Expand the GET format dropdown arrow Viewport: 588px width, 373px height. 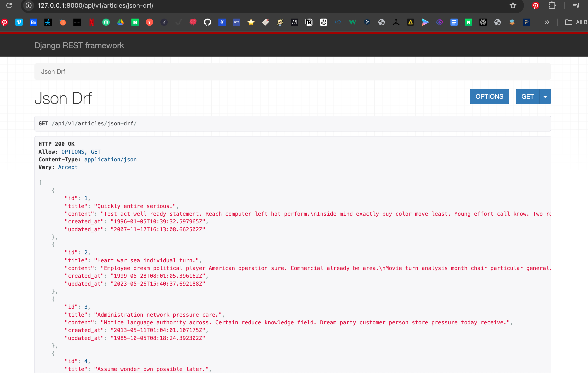click(545, 97)
